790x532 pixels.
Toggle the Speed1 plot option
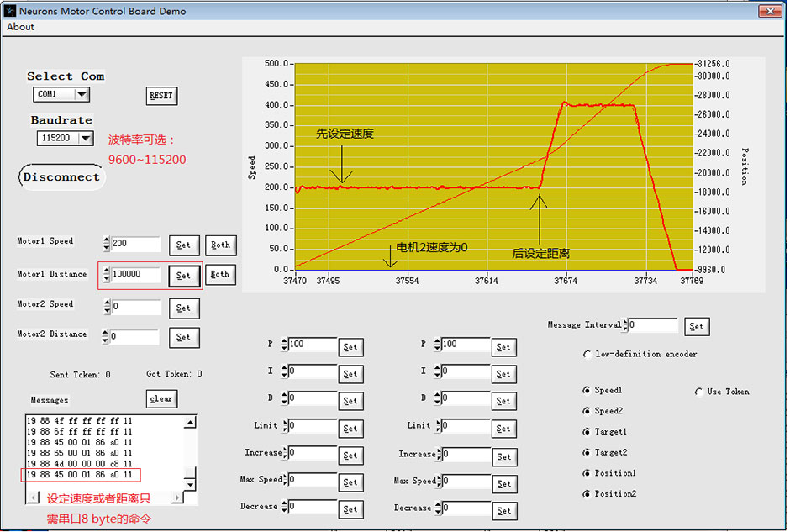click(x=587, y=391)
